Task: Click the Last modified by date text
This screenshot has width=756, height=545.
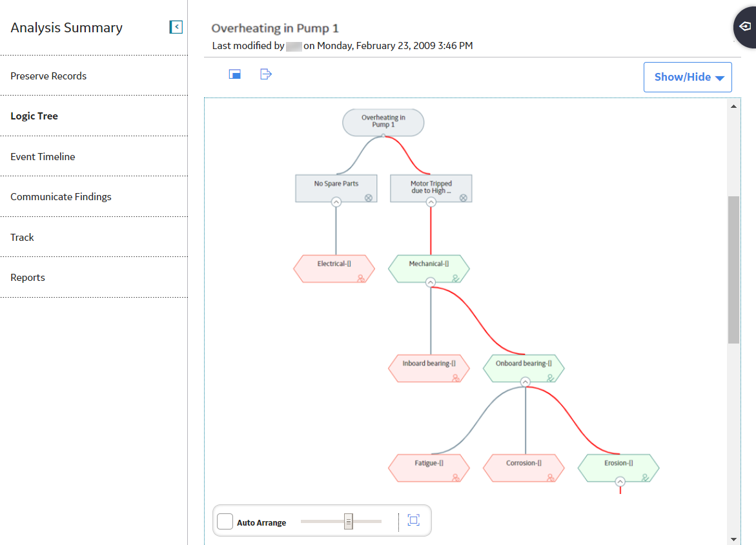Action: [x=342, y=46]
